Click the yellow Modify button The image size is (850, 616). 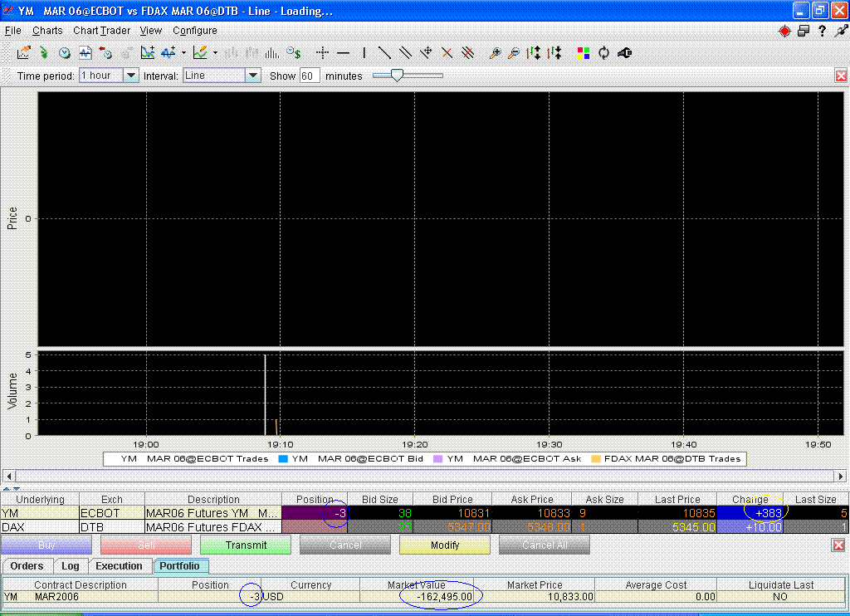click(x=445, y=545)
